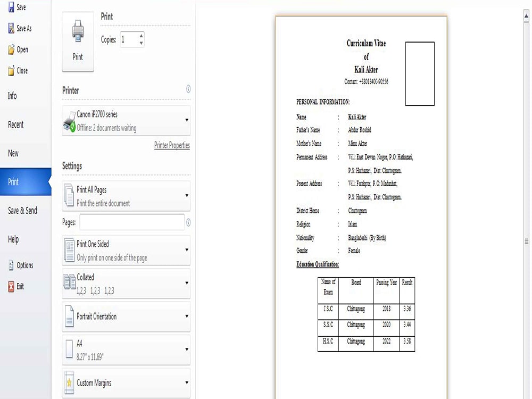This screenshot has width=532, height=399.
Task: Increase copies with the up arrow
Action: tap(141, 35)
